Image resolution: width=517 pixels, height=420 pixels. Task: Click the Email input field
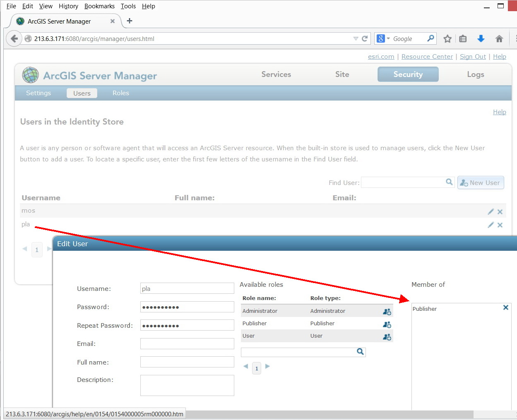click(187, 343)
